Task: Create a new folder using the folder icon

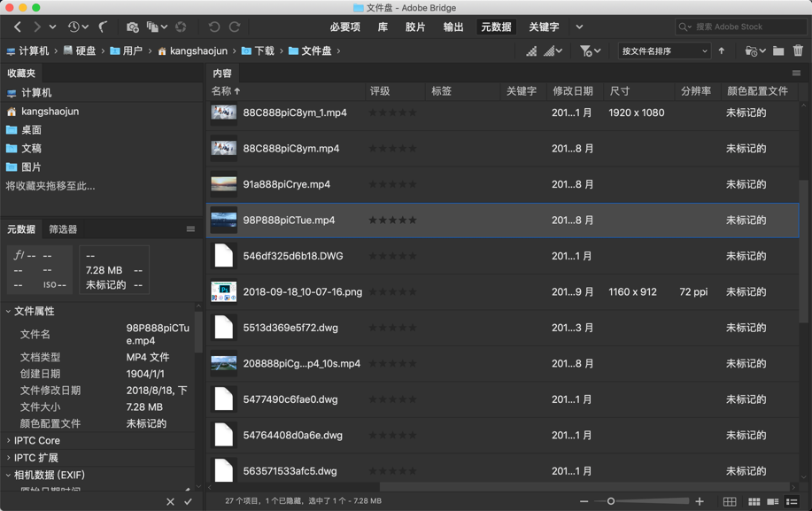Action: point(778,51)
